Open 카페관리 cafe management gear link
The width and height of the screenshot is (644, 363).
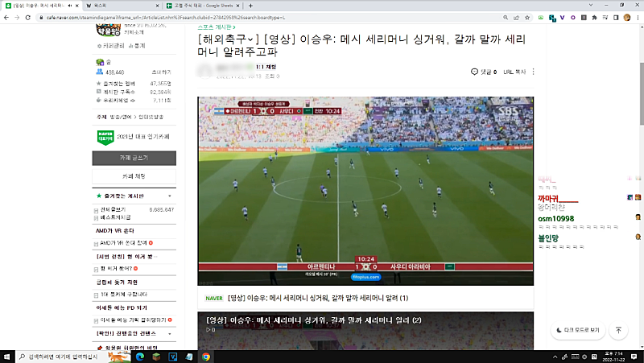111,46
